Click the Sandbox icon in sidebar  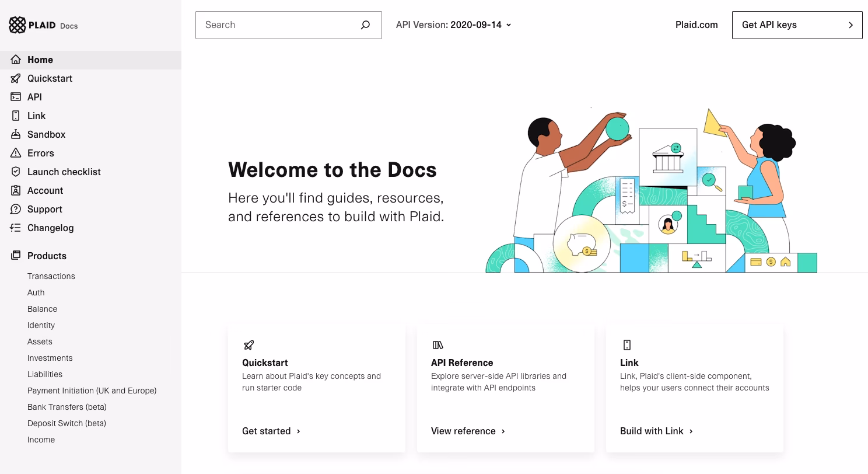16,134
